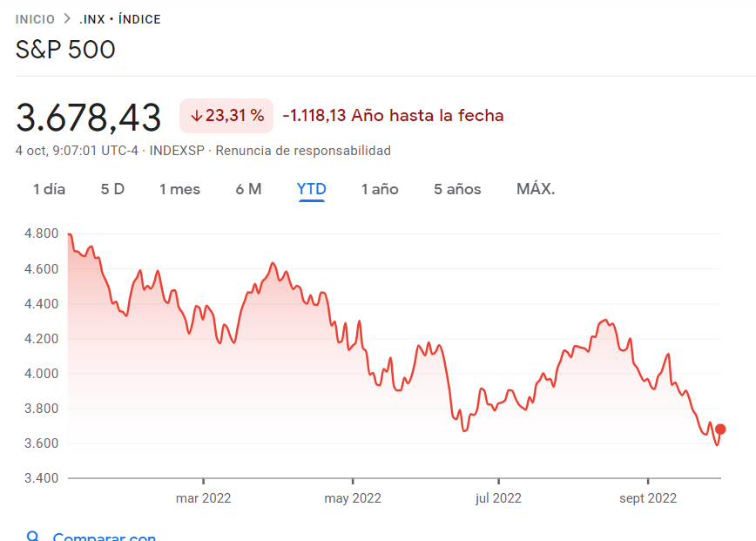This screenshot has width=756, height=541.
Task: Click the search icon beside Comparar con
Action: click(x=33, y=536)
